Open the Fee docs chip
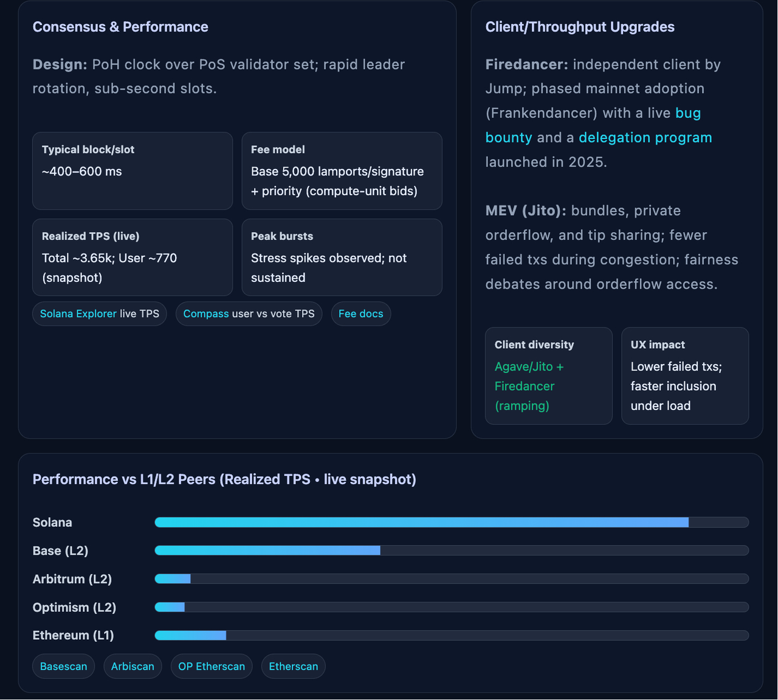Screen dimensions: 778x700 361,314
